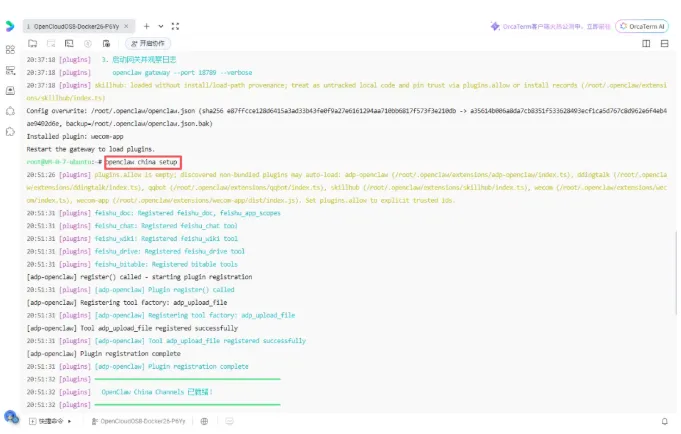Image resolution: width=681 pixels, height=434 pixels.
Task: Click the user avatar at sidebar bottom
Action: tap(11, 417)
